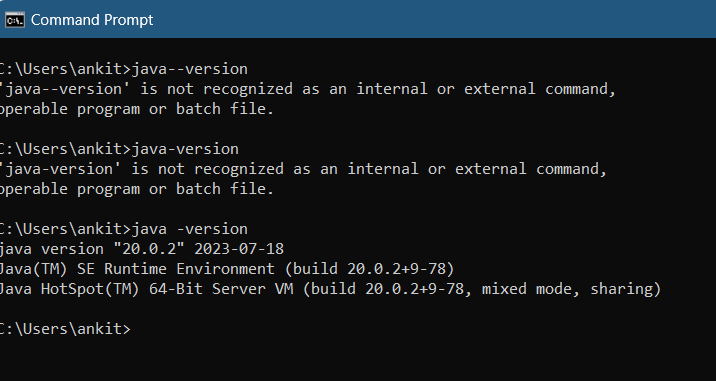Click the second command 'java-version'
The height and width of the screenshot is (381, 716).
click(185, 149)
